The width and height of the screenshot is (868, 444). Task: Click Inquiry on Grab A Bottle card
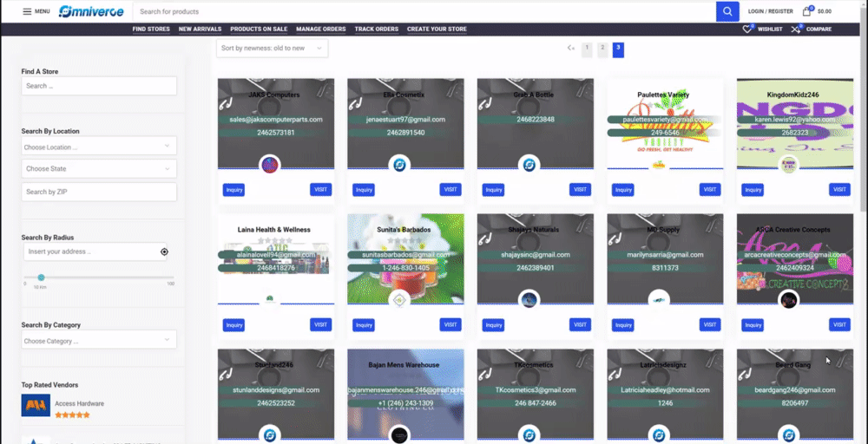click(494, 190)
